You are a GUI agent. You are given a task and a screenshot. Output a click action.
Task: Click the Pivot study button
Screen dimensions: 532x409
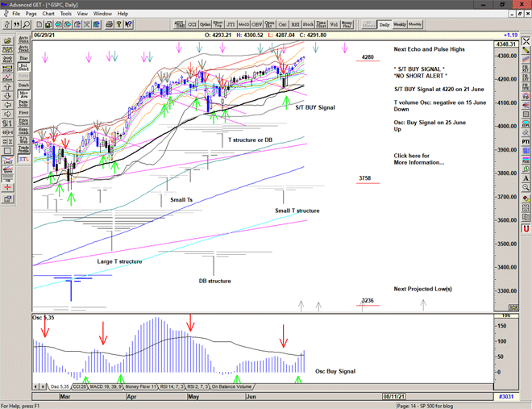click(23, 112)
